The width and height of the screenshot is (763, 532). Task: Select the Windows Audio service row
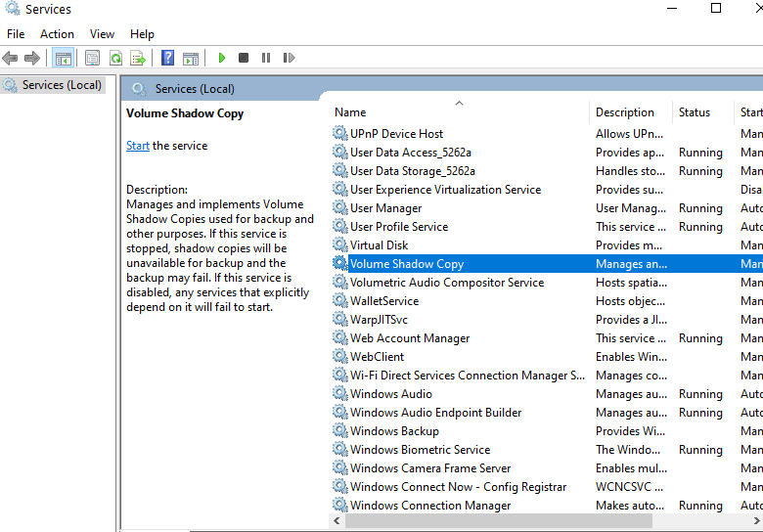point(391,394)
